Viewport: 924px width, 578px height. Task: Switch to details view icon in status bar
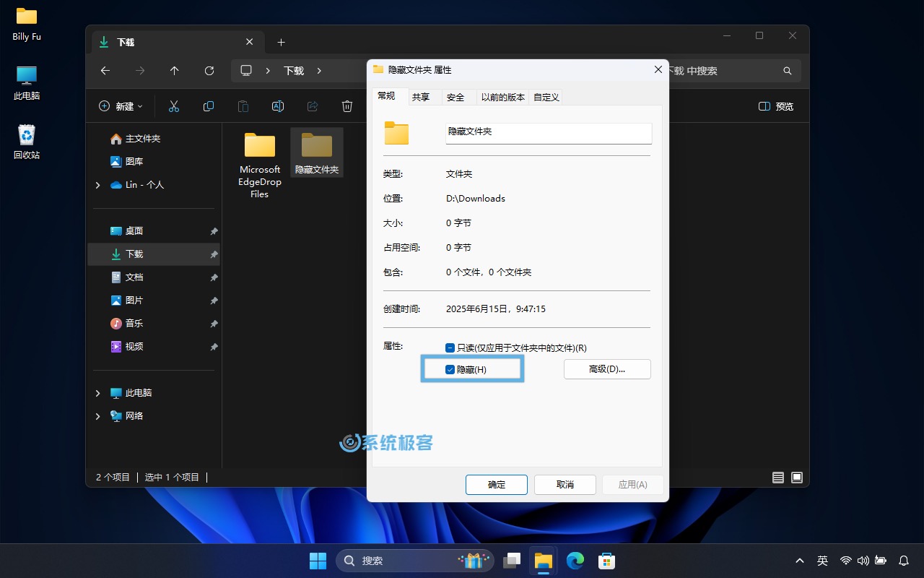[x=777, y=478]
